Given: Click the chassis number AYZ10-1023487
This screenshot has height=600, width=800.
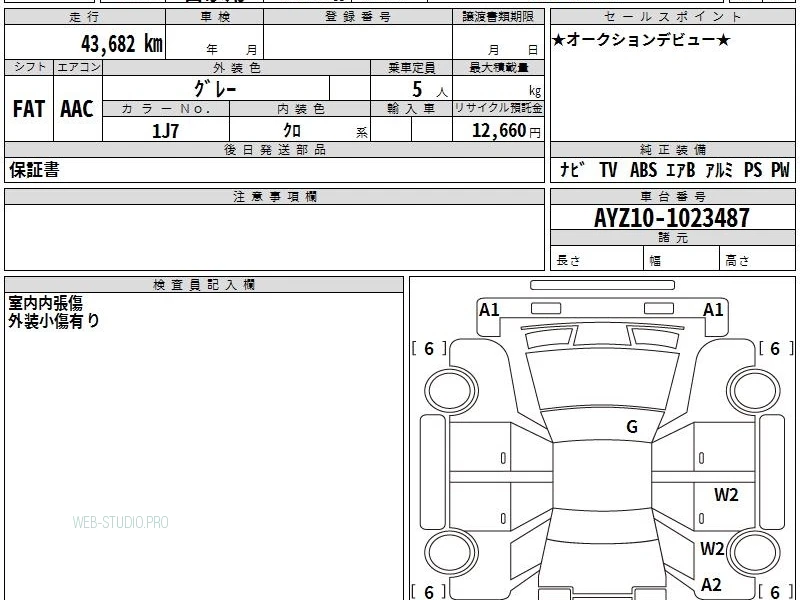Looking at the screenshot, I should [x=672, y=218].
